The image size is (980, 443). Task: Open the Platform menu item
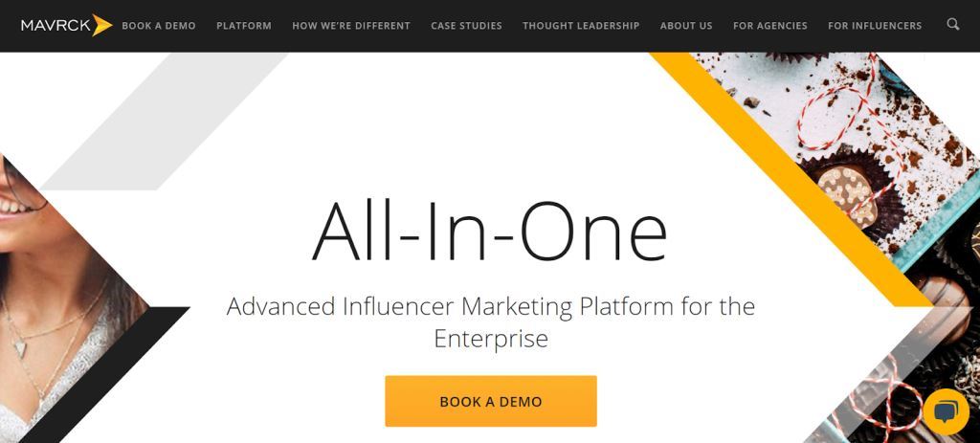click(x=244, y=26)
